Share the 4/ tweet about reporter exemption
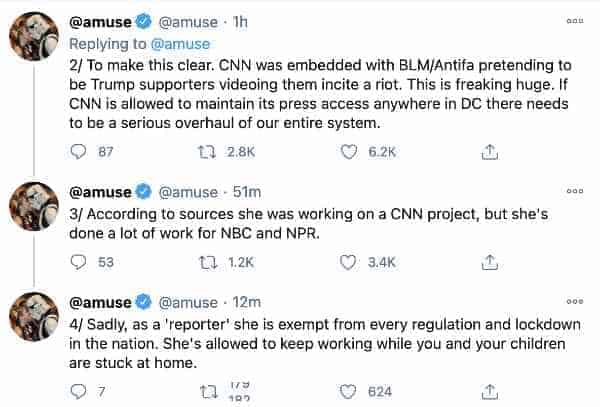Screen dimensions: 600x407 point(489,392)
